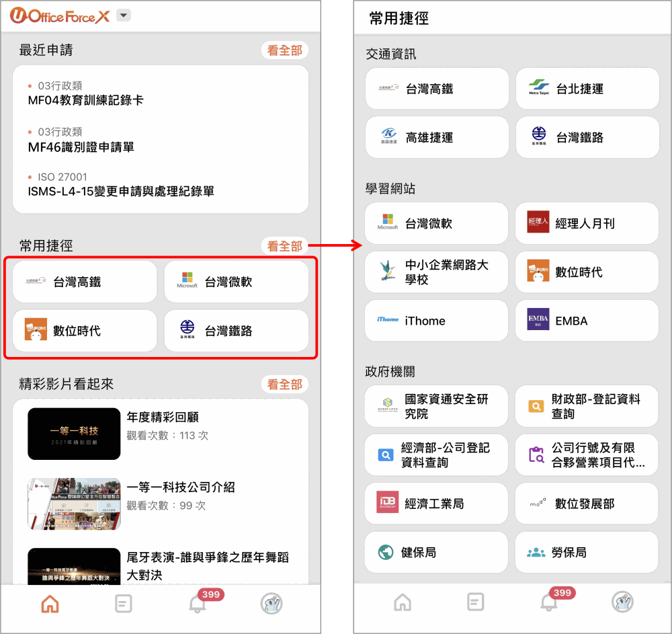672x634 pixels.
Task: Open 經濟工業局 IDB shortcut
Action: [x=436, y=504]
